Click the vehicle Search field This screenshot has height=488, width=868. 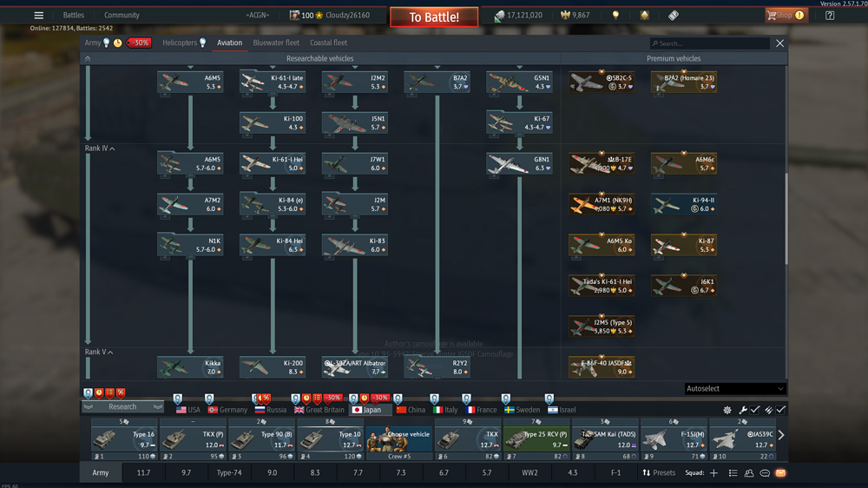pyautogui.click(x=710, y=43)
